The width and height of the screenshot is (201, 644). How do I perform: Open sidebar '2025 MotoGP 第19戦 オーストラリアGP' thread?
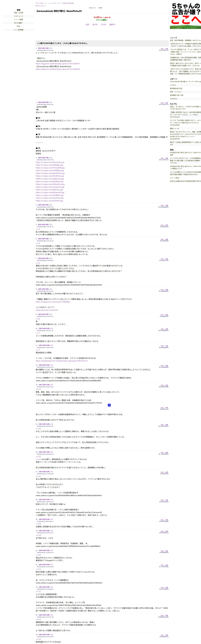point(186,81)
